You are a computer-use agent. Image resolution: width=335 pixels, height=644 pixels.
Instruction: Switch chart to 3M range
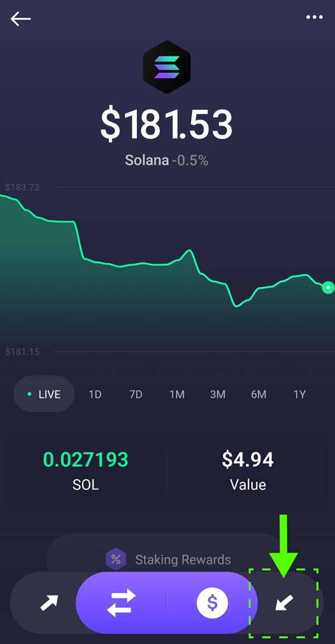pyautogui.click(x=218, y=394)
